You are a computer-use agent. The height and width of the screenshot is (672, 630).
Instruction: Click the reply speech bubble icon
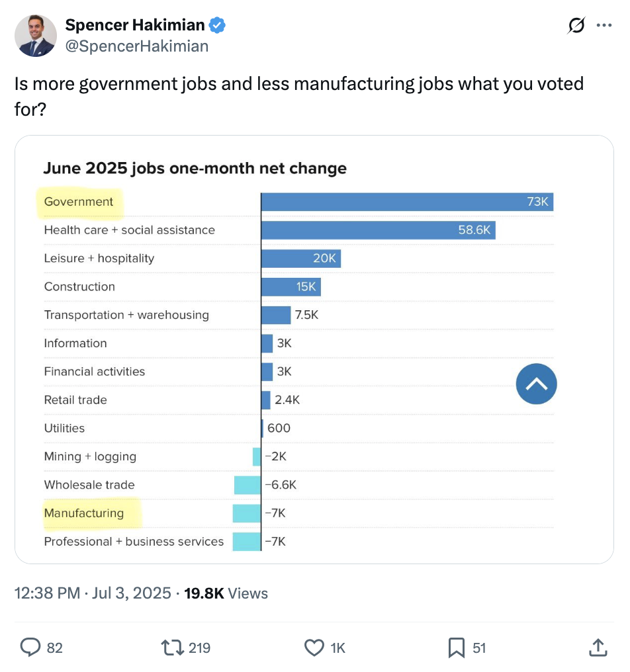[x=30, y=647]
